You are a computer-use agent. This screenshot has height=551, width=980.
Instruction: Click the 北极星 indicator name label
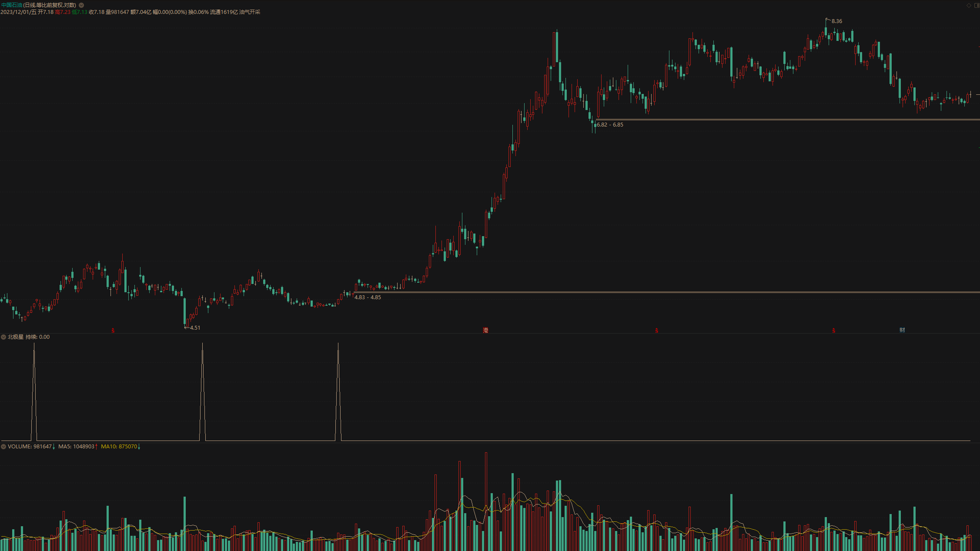click(16, 337)
